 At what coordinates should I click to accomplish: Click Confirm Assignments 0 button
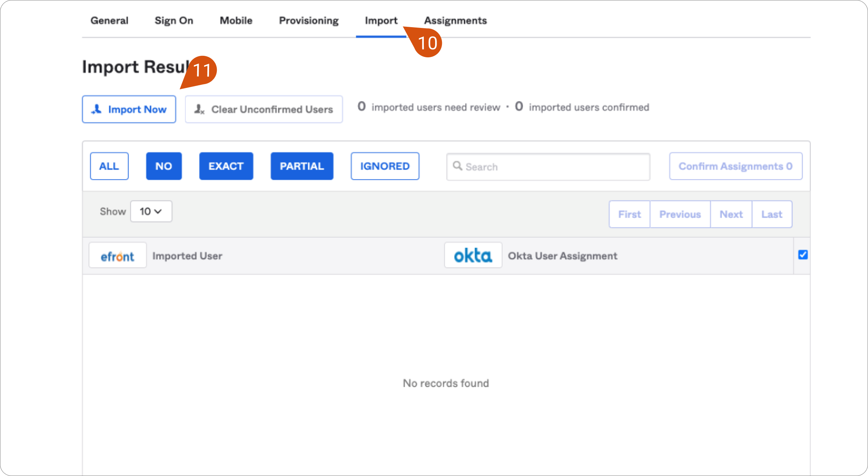point(736,166)
